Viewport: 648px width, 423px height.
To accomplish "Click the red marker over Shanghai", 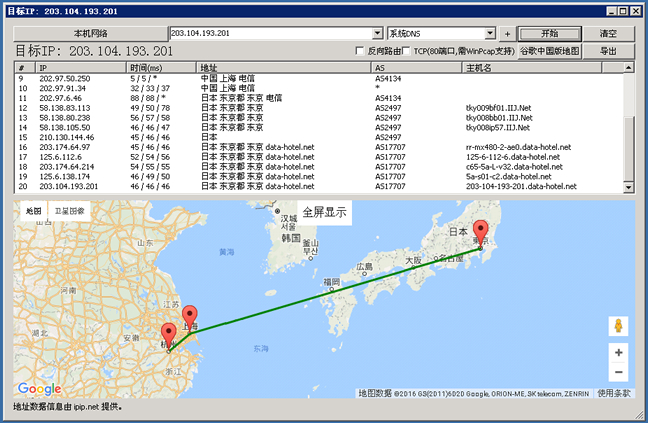I will (190, 315).
